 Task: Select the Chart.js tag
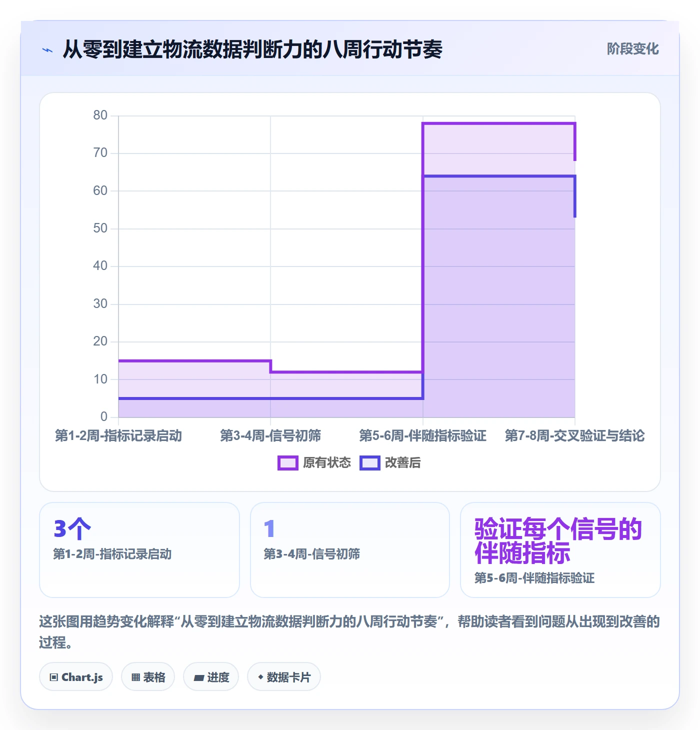click(76, 677)
